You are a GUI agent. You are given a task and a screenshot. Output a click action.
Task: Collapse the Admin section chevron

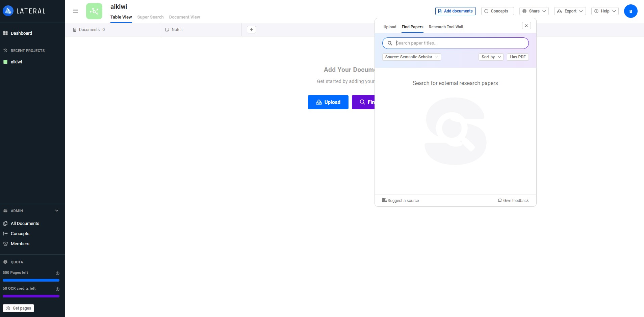[x=57, y=211]
